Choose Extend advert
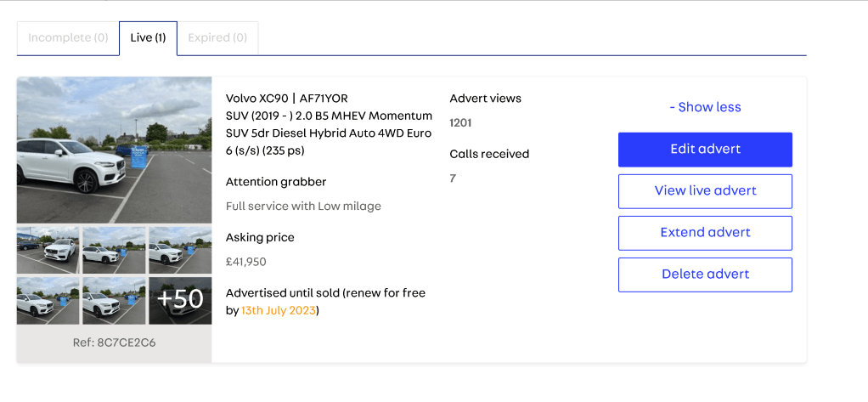The height and width of the screenshot is (402, 868). coord(705,233)
